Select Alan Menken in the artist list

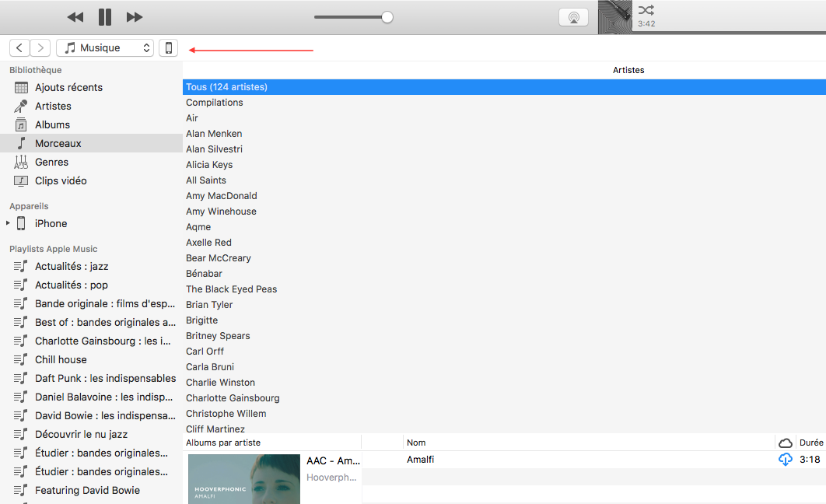(504, 134)
